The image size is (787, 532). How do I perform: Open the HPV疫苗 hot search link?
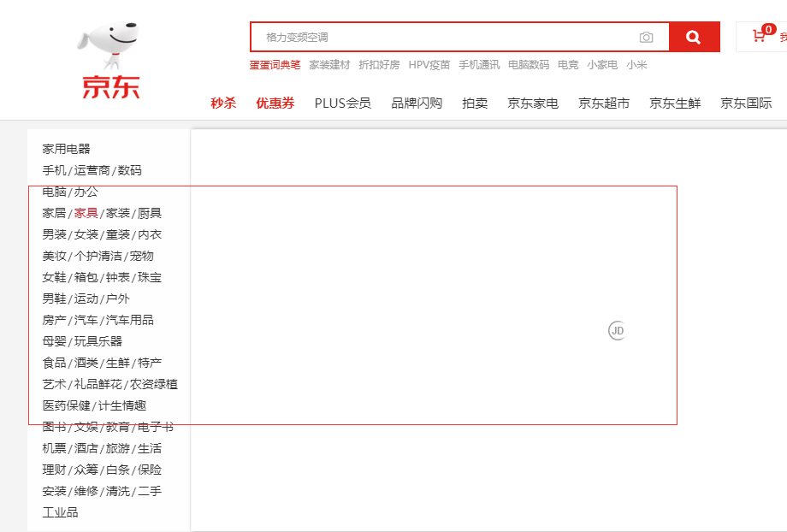tap(429, 65)
